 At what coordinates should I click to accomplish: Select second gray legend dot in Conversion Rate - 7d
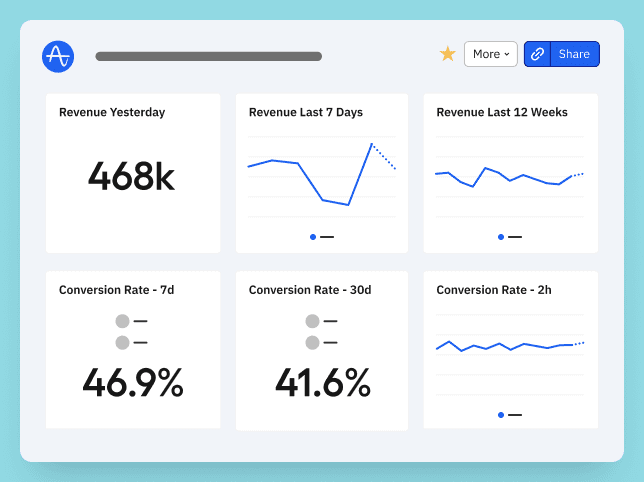122,342
